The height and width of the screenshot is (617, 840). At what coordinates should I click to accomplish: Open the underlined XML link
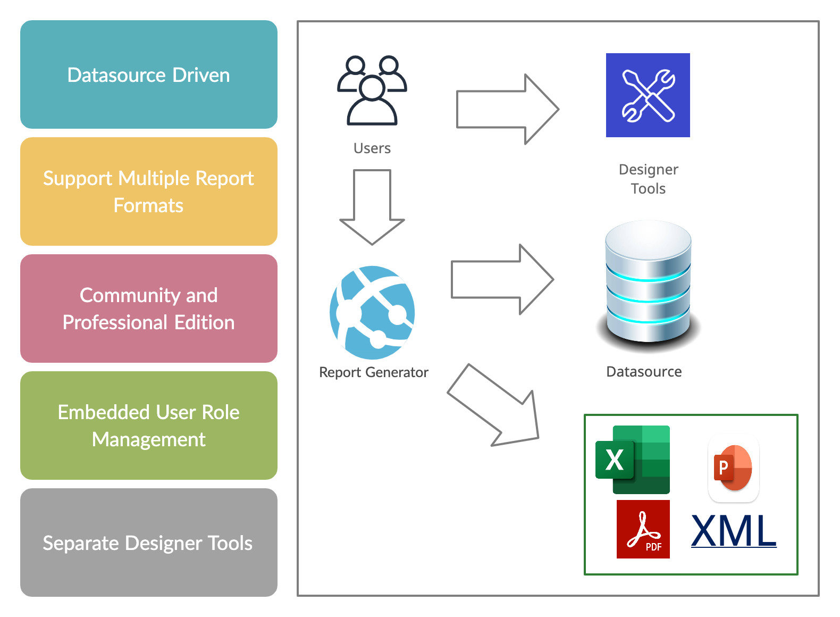734,530
